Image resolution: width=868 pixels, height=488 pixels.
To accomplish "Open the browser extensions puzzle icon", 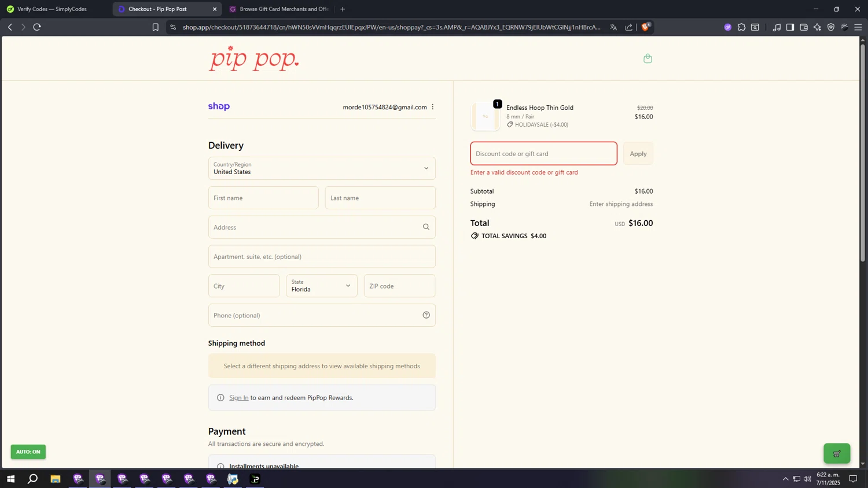I will 741,27.
